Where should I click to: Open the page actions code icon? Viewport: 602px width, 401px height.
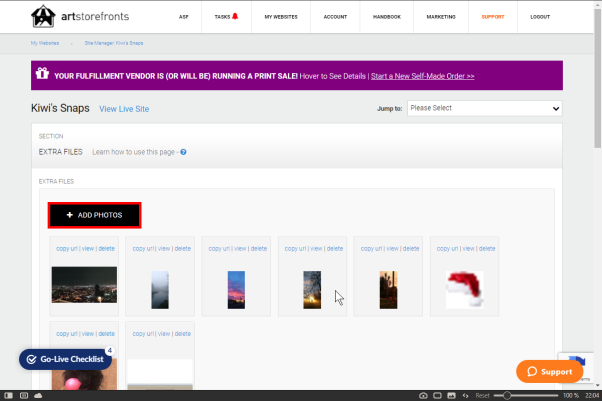point(465,395)
